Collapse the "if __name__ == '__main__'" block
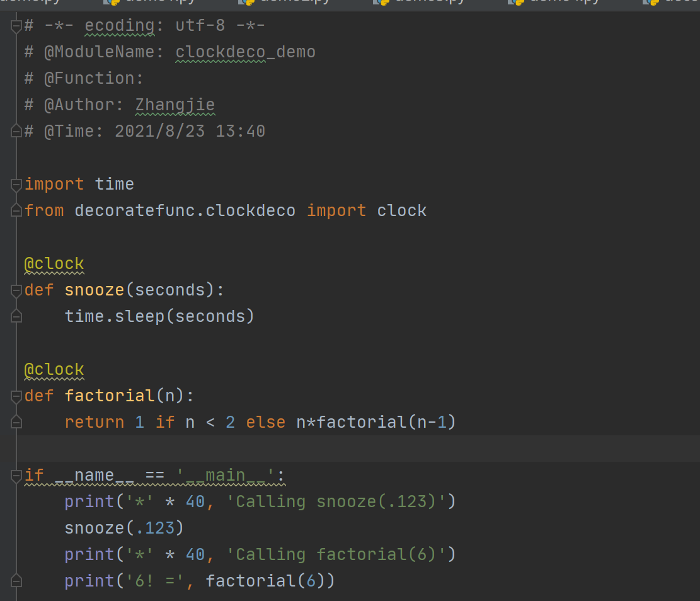Screen dimensions: 700x601 point(16,476)
